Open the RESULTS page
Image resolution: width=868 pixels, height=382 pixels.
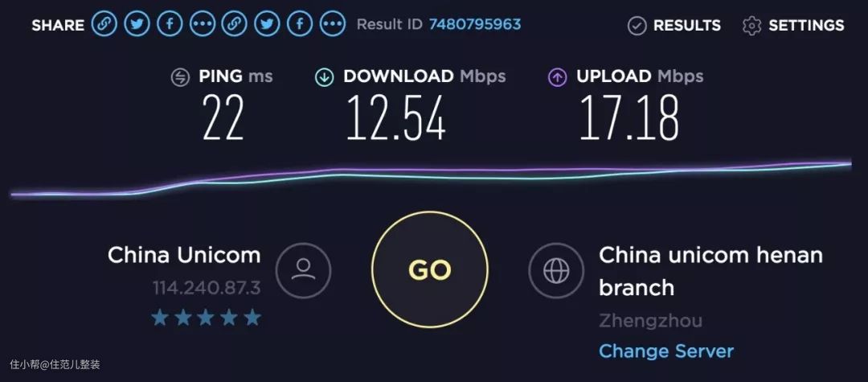674,26
